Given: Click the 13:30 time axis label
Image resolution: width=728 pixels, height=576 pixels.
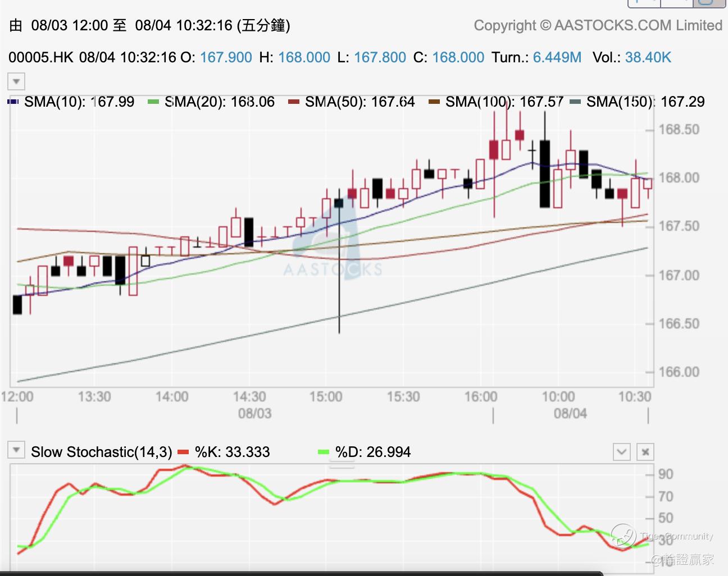Looking at the screenshot, I should pos(94,397).
